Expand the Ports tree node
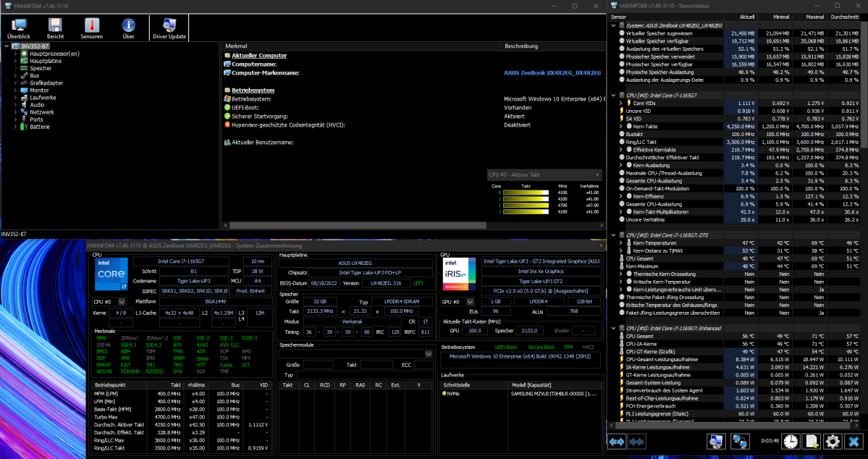 15,119
